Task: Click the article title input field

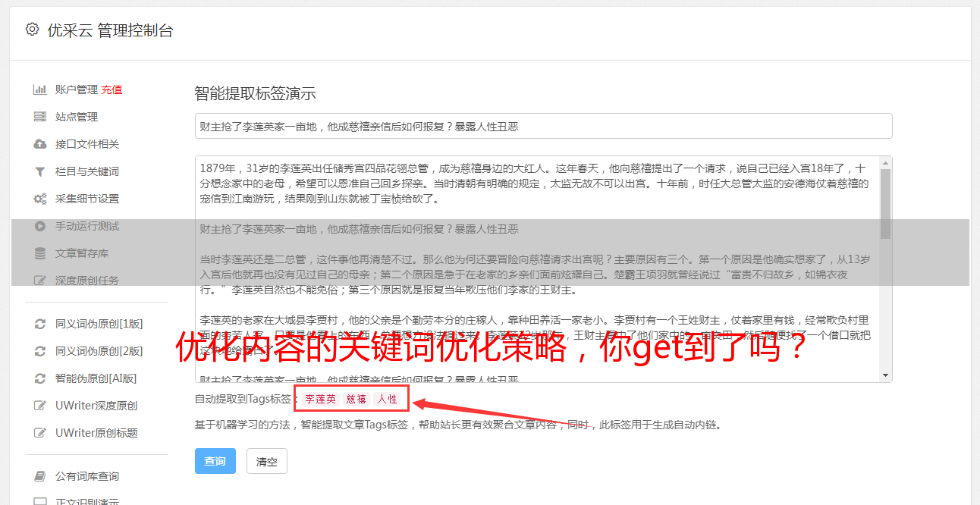Action: (543, 126)
